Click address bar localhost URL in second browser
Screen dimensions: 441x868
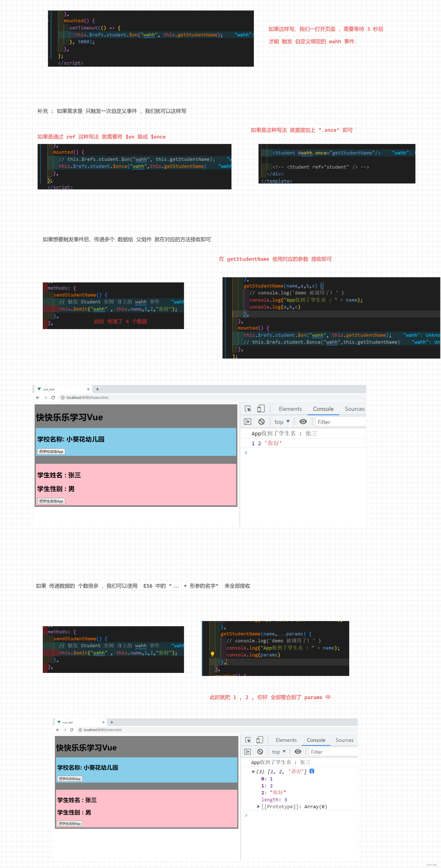click(x=103, y=730)
